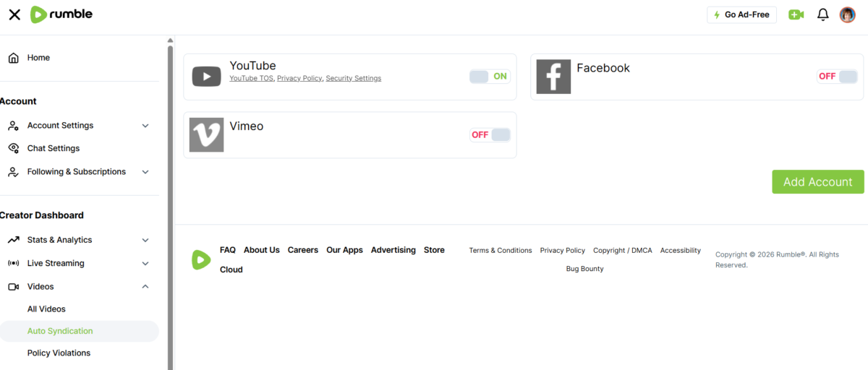Click the Facebook logo icon

tap(554, 77)
